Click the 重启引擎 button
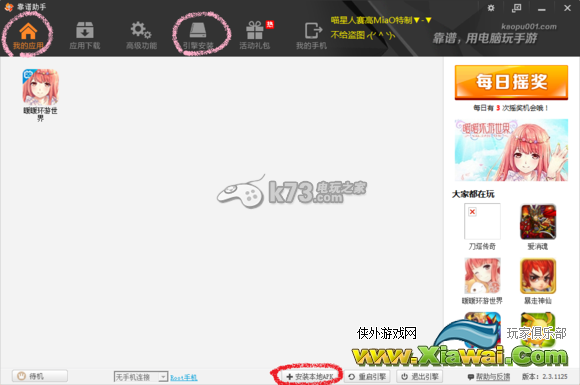580x385 pixels. click(x=367, y=376)
